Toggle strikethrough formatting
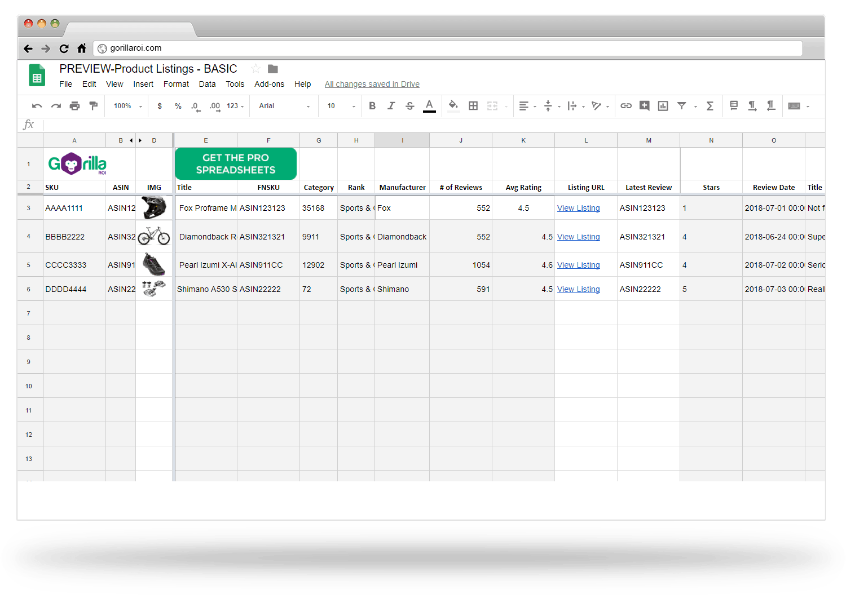The image size is (846, 616). (x=409, y=106)
